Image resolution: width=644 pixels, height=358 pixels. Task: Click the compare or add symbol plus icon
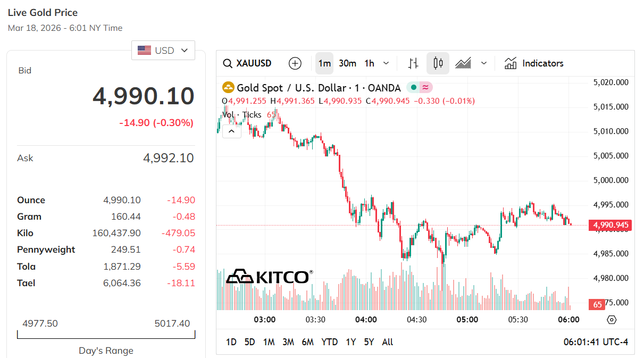295,63
